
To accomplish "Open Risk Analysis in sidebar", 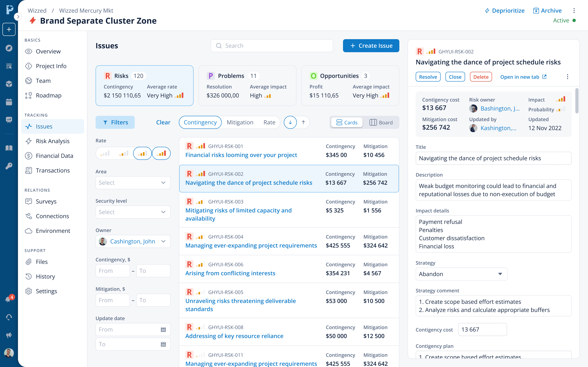I will pyautogui.click(x=52, y=141).
